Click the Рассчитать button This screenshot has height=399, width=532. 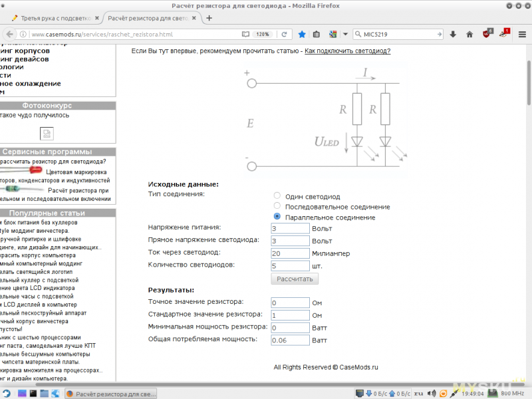click(x=295, y=279)
